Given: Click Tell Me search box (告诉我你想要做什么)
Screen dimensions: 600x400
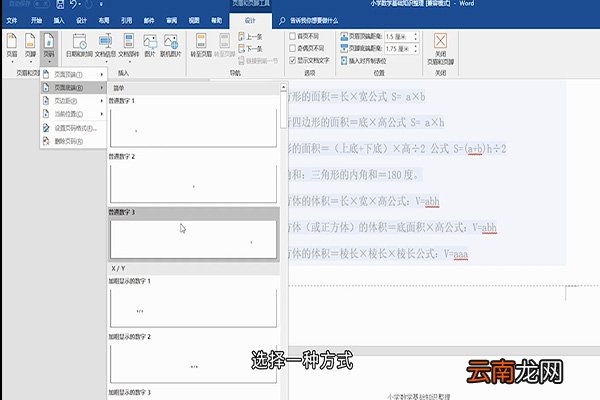Looking at the screenshot, I should click(314, 21).
